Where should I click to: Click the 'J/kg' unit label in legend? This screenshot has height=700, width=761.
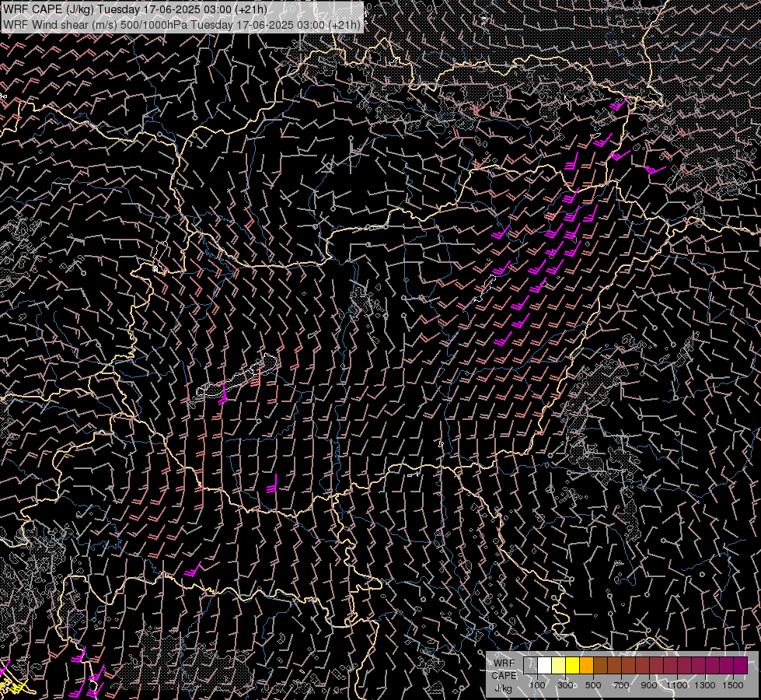click(x=503, y=689)
